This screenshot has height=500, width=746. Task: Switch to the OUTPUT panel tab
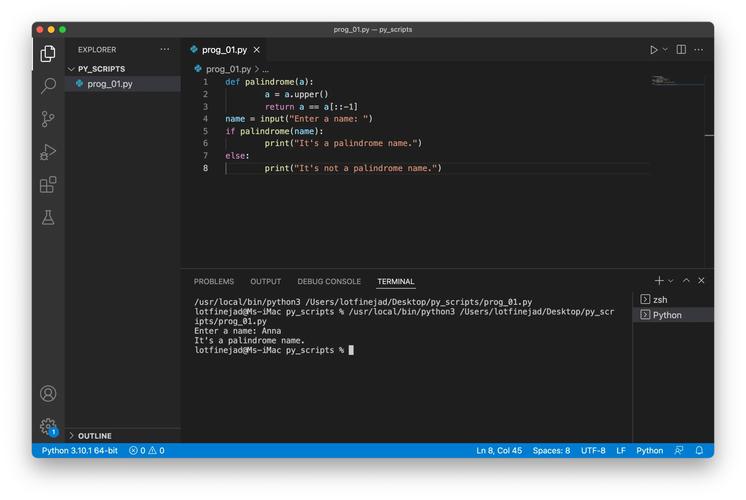tap(265, 282)
